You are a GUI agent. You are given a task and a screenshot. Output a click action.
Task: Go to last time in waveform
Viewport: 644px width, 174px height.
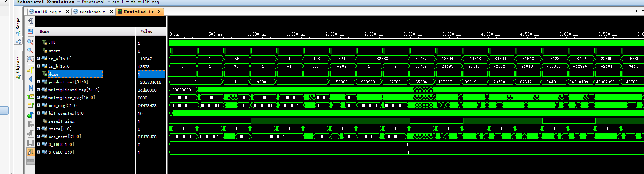click(30, 88)
